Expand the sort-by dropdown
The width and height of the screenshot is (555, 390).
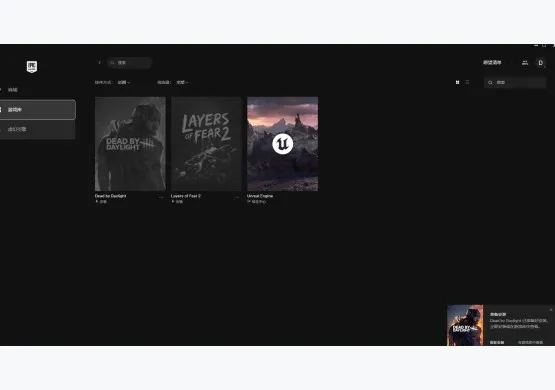tap(124, 82)
